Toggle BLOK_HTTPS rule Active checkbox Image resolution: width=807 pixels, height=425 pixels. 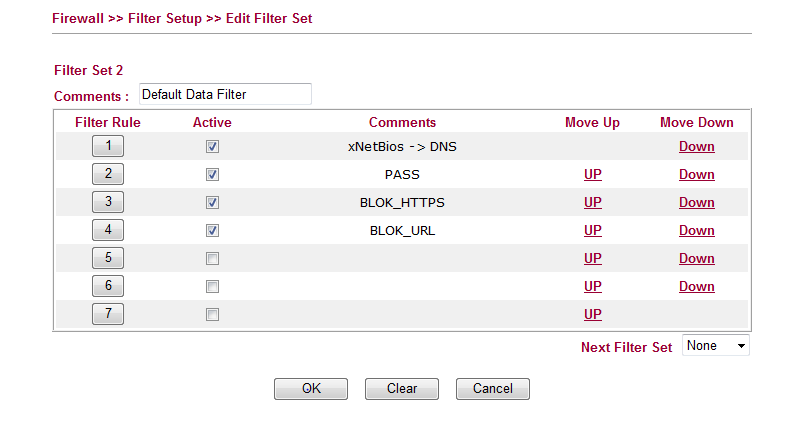click(212, 203)
